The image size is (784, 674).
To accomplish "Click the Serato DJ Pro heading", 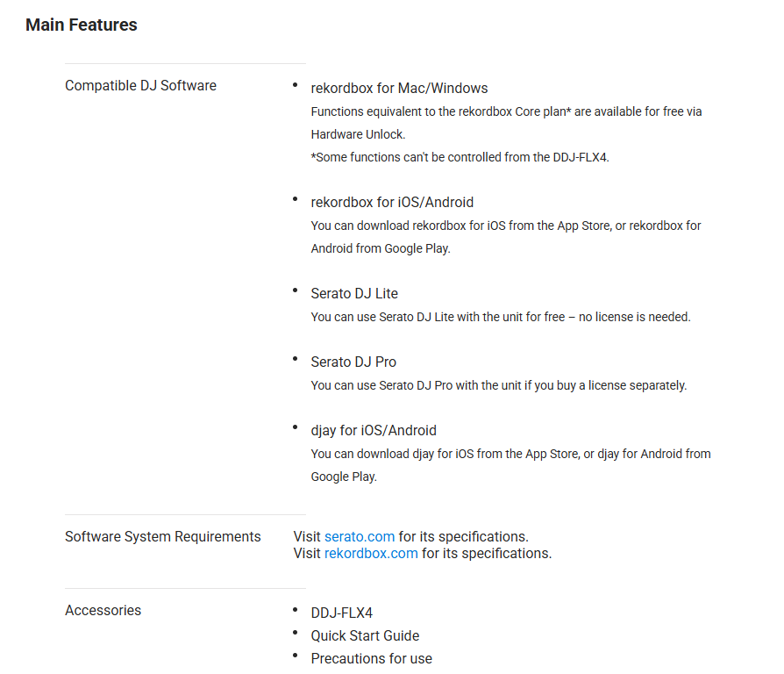I will coord(353,362).
